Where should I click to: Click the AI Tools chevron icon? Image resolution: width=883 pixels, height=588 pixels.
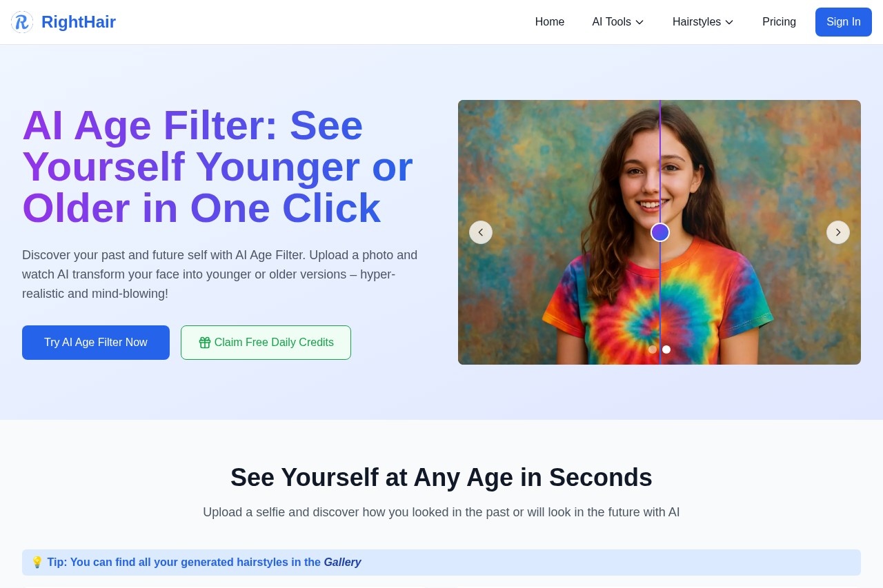click(639, 22)
